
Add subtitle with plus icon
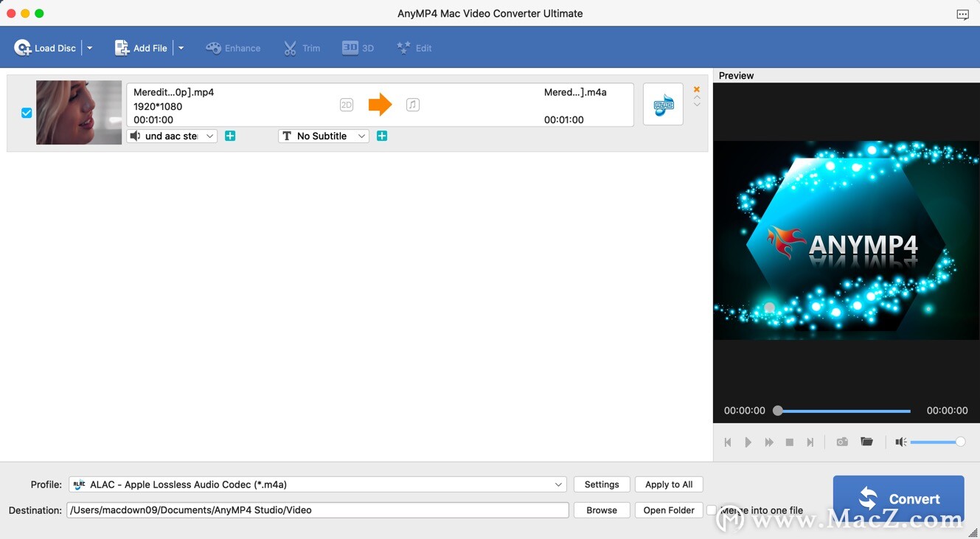click(382, 136)
